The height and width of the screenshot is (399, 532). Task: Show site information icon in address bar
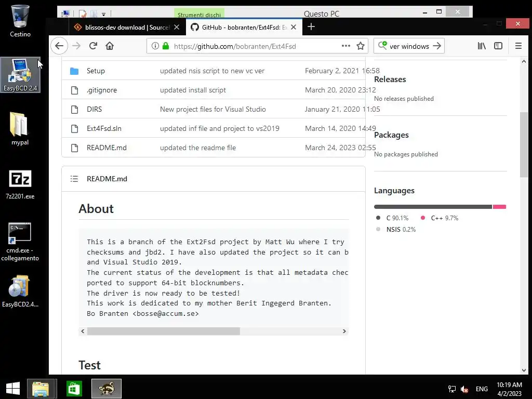click(x=155, y=46)
